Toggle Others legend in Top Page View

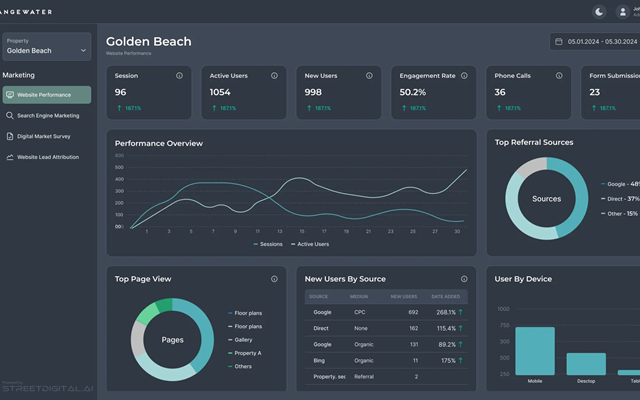coord(240,367)
